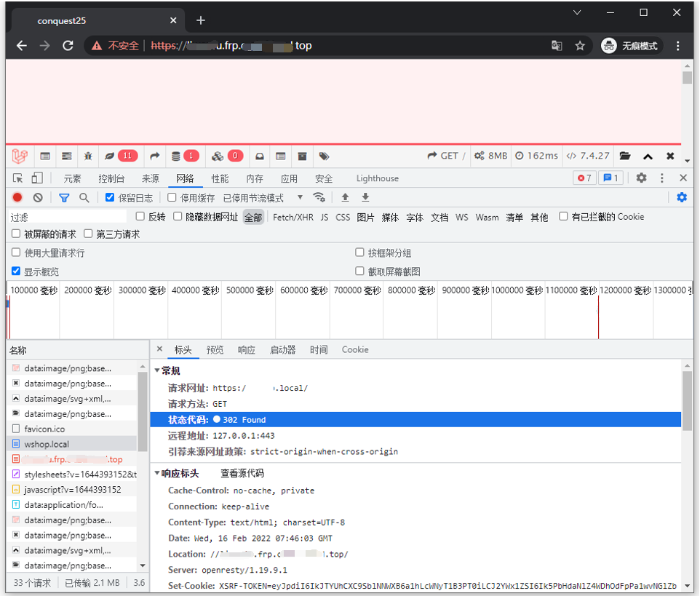Uncheck the 保留日志 checkbox
The height and width of the screenshot is (596, 700).
110,197
